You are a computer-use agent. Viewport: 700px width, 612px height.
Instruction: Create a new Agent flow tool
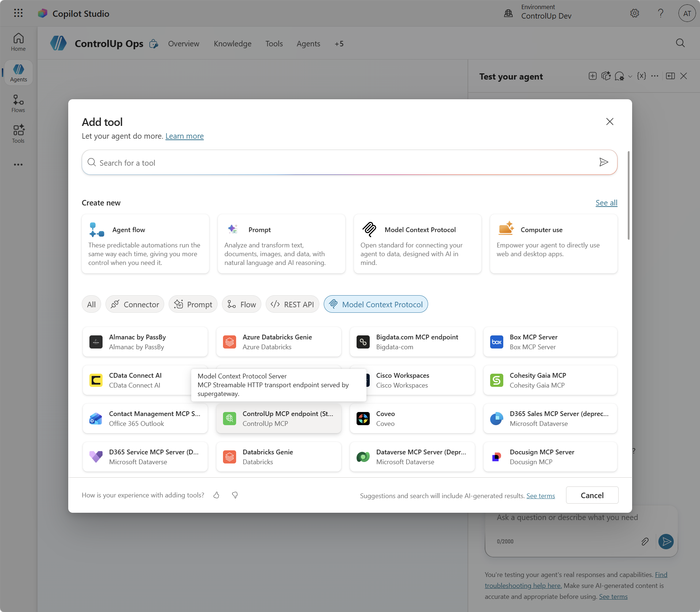coord(145,244)
